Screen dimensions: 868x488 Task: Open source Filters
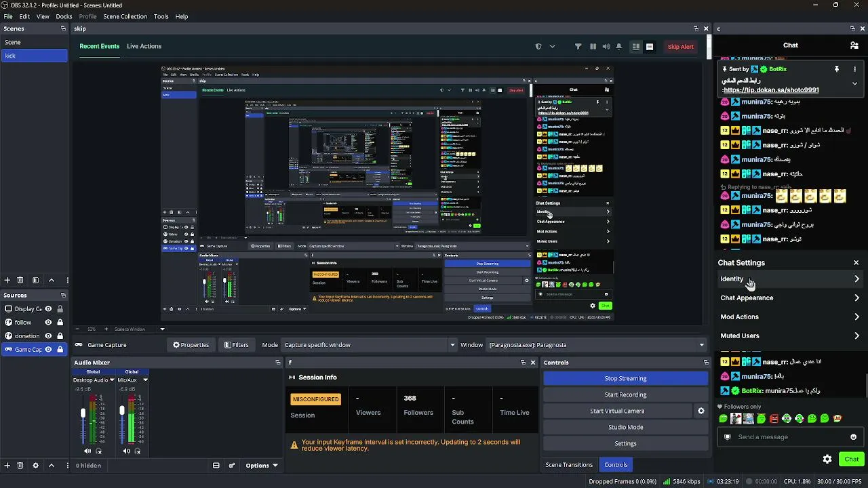click(237, 345)
